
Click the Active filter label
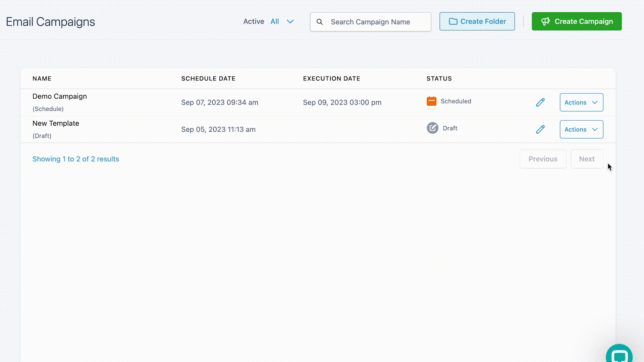pyautogui.click(x=254, y=21)
